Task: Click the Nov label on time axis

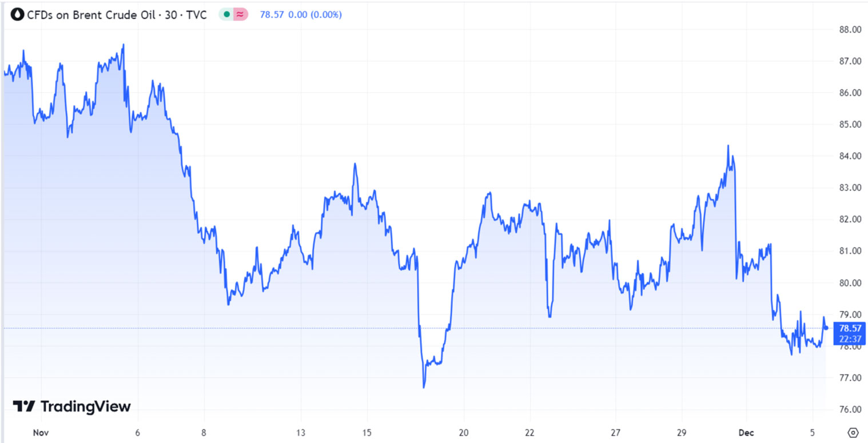Action: [40, 433]
